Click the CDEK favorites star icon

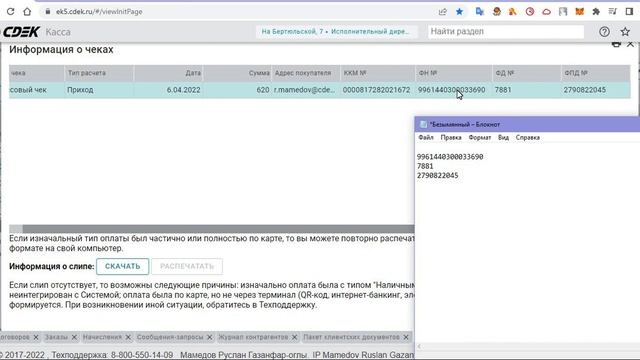[625, 31]
